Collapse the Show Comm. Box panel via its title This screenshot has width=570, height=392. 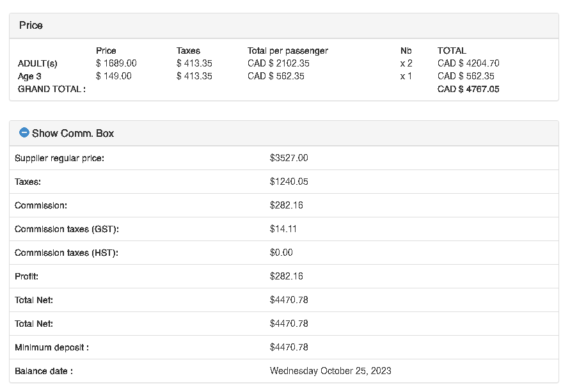click(73, 134)
